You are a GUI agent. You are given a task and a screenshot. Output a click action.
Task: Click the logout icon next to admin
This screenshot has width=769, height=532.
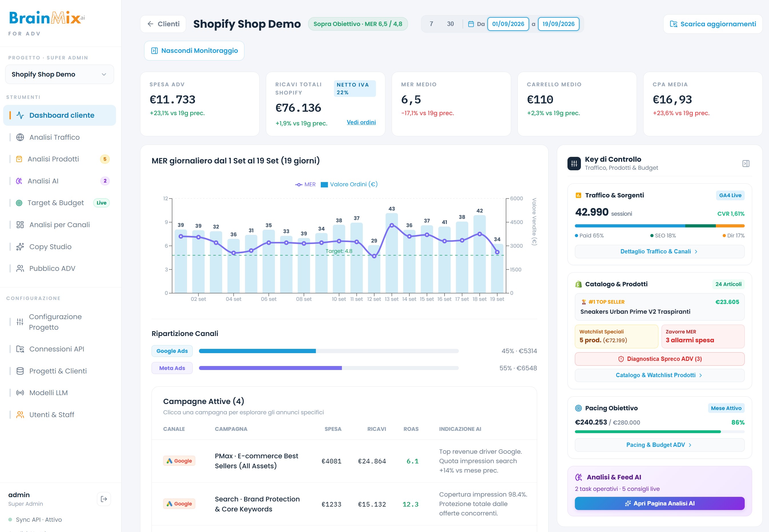point(104,499)
